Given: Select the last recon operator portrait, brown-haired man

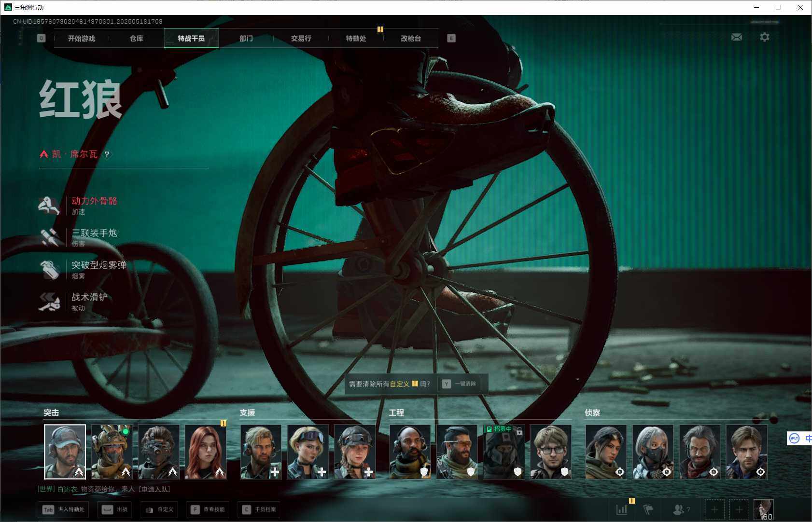Looking at the screenshot, I should pos(746,452).
